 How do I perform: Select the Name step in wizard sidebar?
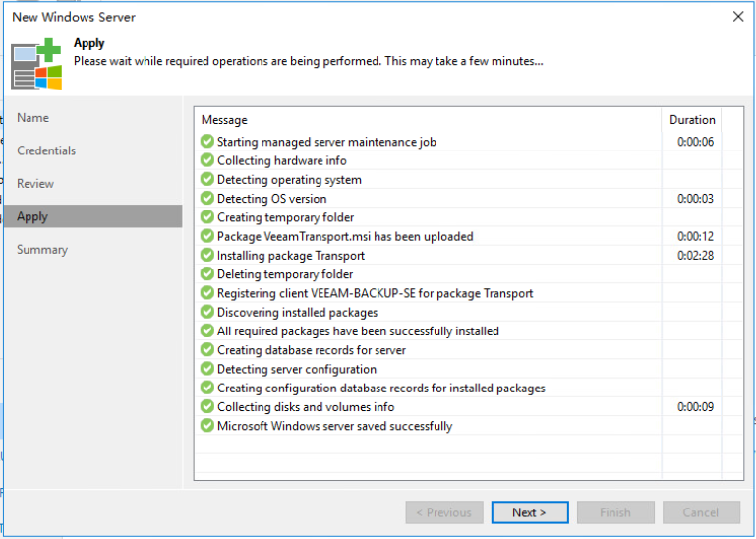(x=32, y=118)
